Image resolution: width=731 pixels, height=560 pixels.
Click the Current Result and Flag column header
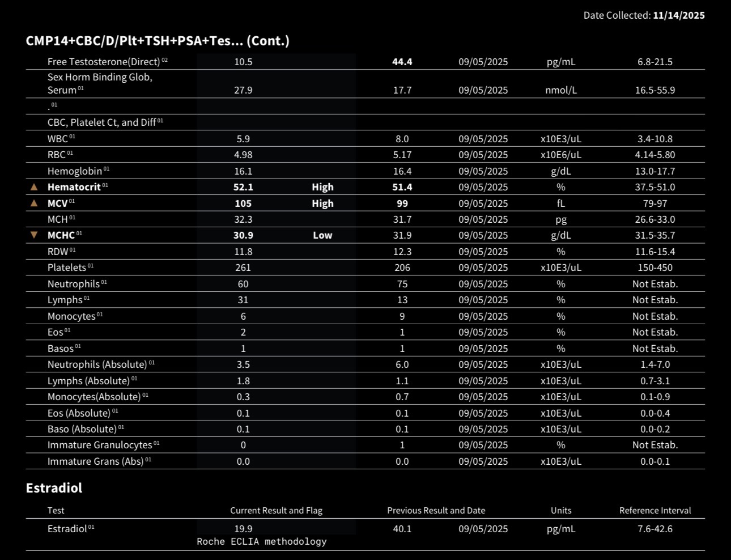tap(276, 511)
